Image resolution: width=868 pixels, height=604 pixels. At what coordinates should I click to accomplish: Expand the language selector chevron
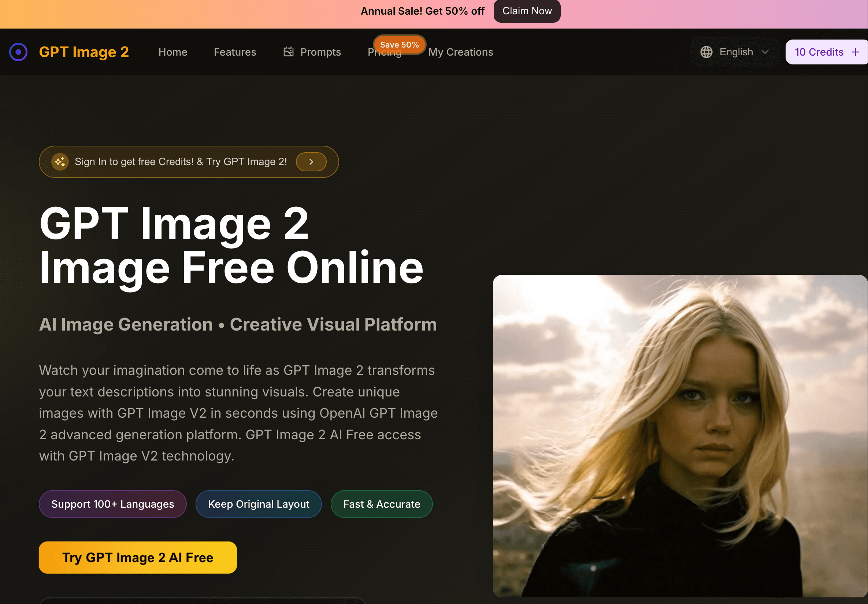(765, 52)
